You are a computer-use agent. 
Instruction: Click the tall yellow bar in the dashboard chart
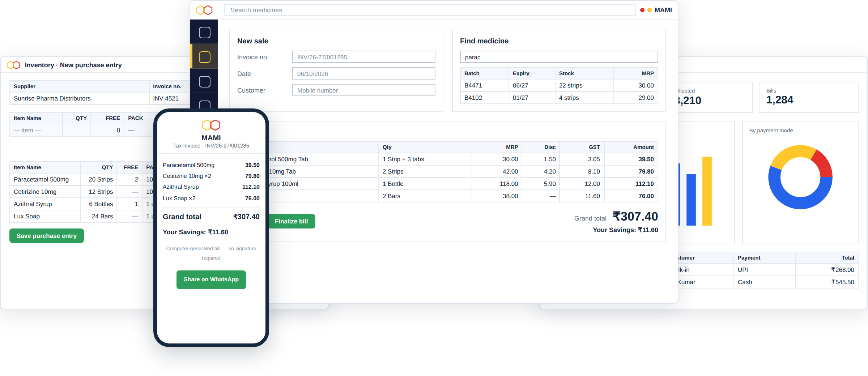pyautogui.click(x=707, y=191)
